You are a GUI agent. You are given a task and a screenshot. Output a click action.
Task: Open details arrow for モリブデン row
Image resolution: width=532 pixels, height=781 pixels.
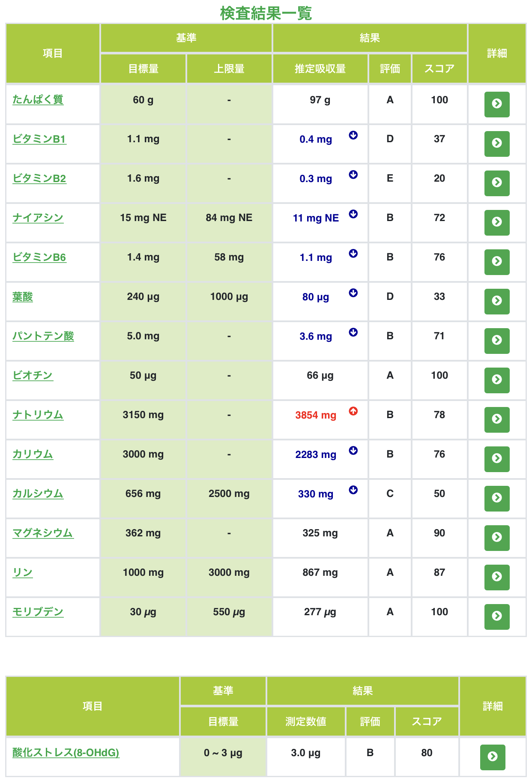click(497, 616)
